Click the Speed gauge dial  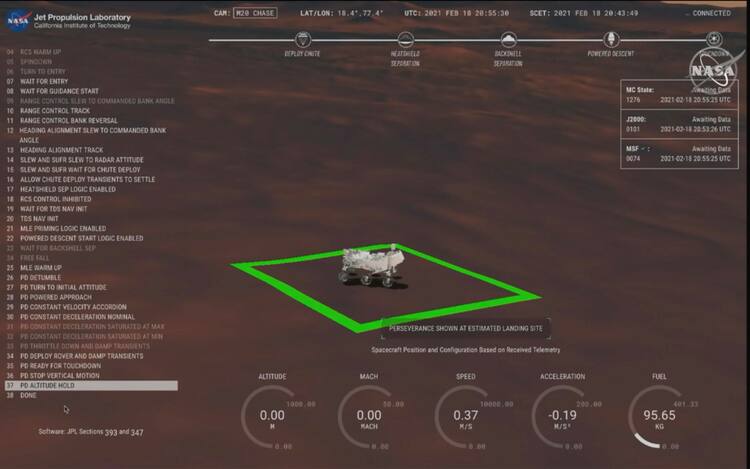pos(465,417)
